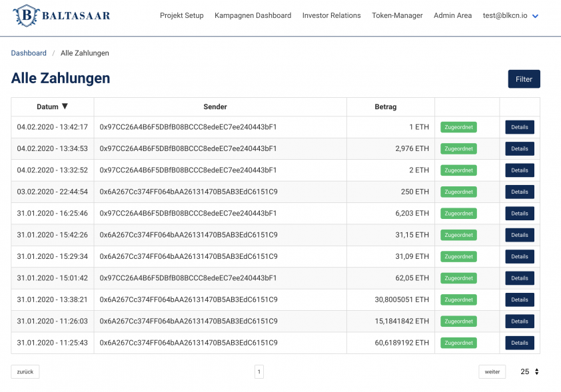Click date 03.02.2020 - 22:44:54

(x=52, y=192)
